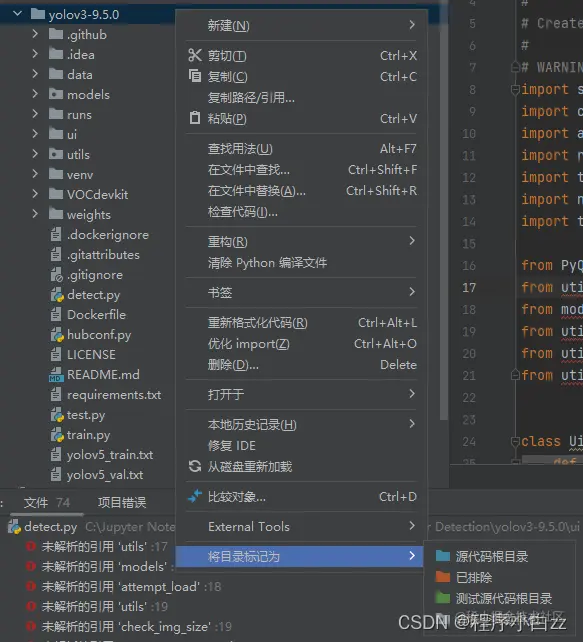Click the Paste clipboard icon beside 粘贴(P)
The width and height of the screenshot is (583, 642).
pos(195,118)
